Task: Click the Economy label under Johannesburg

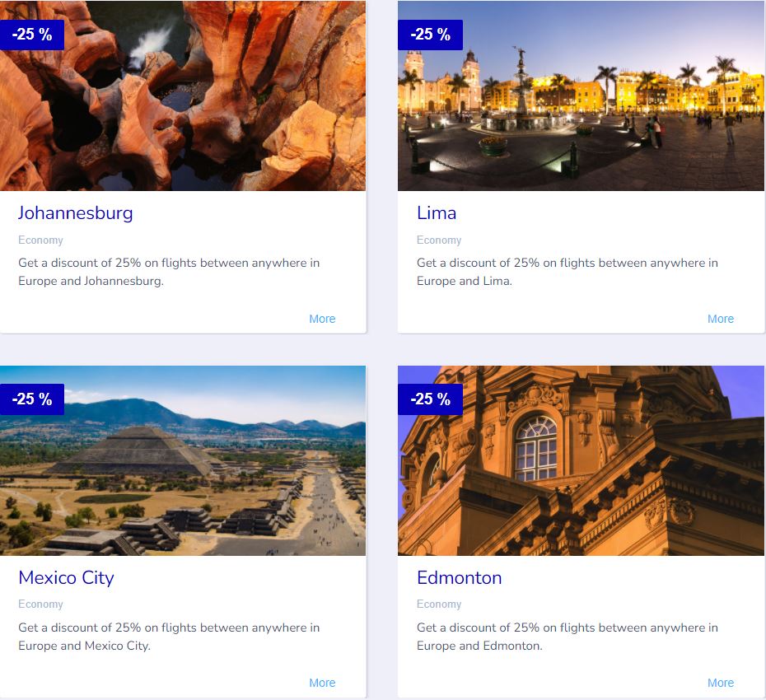Action: [x=40, y=240]
